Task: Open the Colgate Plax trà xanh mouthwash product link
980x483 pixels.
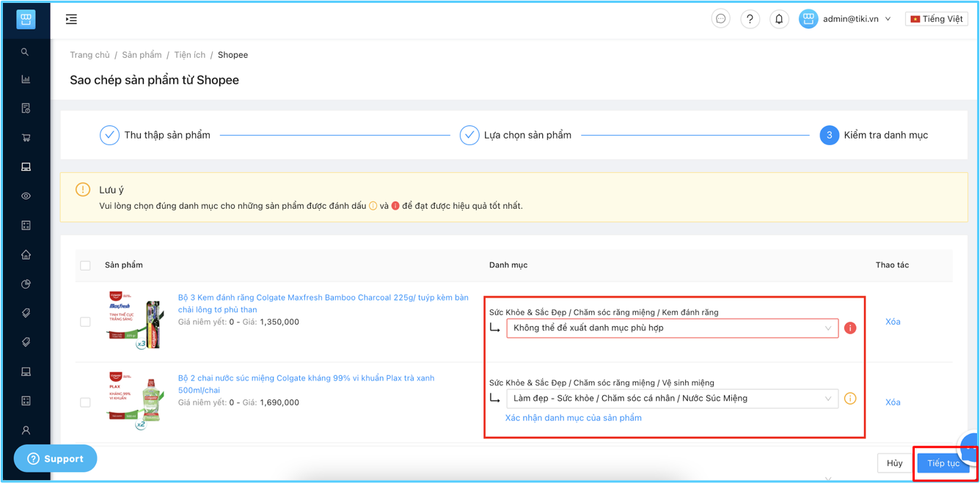Action: pos(306,384)
